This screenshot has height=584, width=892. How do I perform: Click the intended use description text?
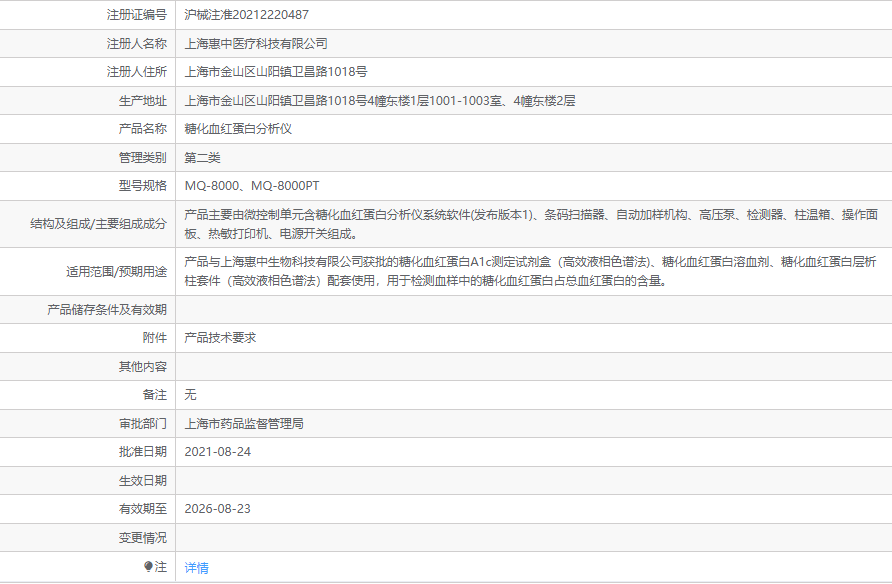[x=531, y=271]
